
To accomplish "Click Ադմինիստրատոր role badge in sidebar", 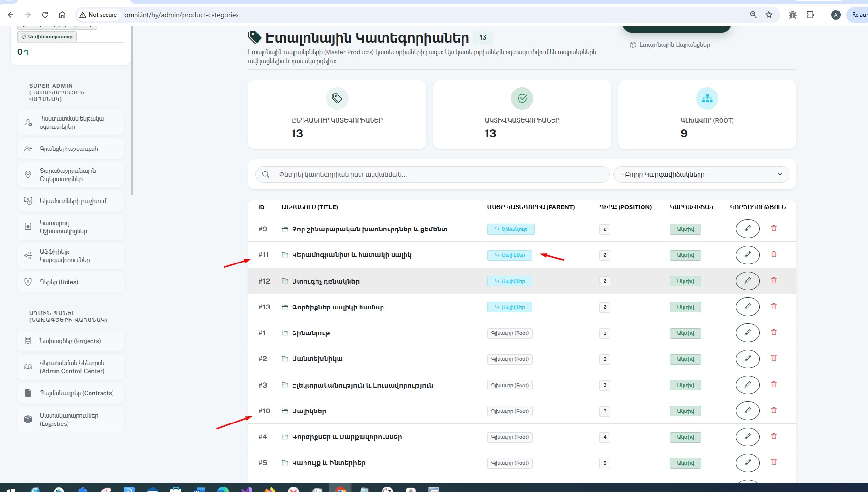I will (47, 36).
